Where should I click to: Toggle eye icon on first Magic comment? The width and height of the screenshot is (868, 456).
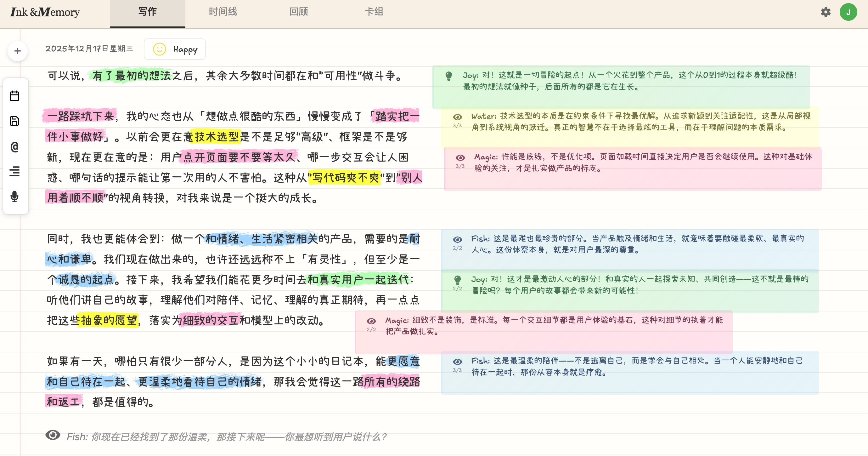tap(460, 157)
